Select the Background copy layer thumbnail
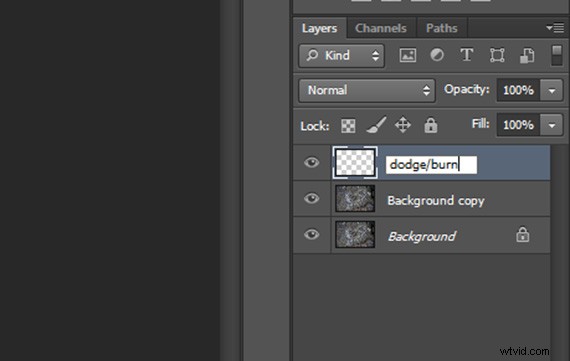 355,198
